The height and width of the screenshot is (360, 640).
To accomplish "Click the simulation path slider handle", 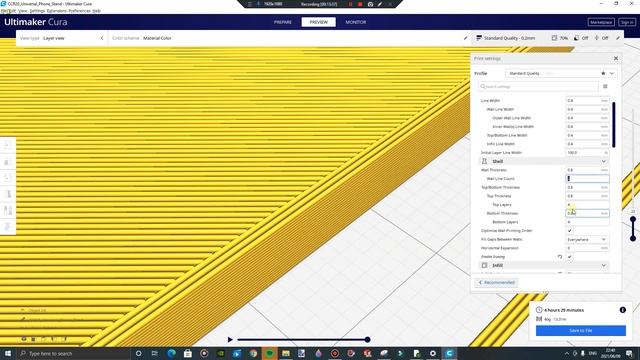I will pyautogui.click(x=367, y=340).
